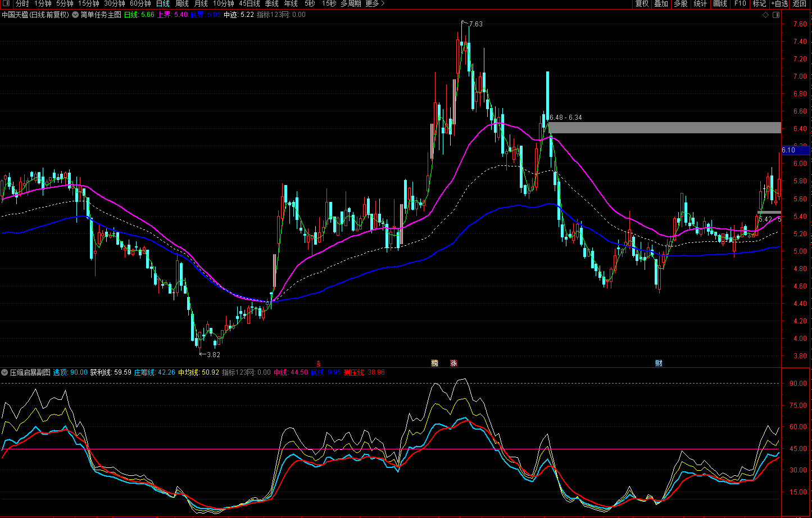The image size is (812, 518).
Task: Click 指标123网 value in main chart header
Action: pos(281,15)
